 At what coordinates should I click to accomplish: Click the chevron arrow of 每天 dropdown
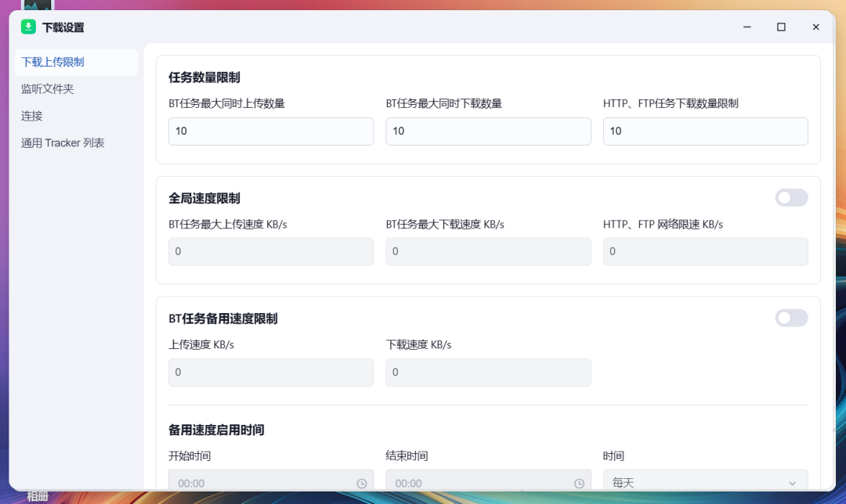point(792,484)
